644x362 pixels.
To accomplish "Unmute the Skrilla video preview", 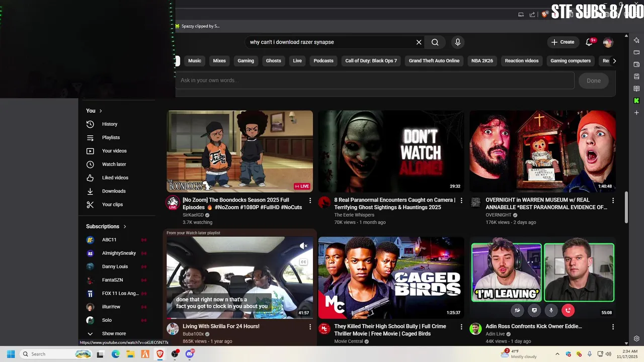I will pos(303,246).
